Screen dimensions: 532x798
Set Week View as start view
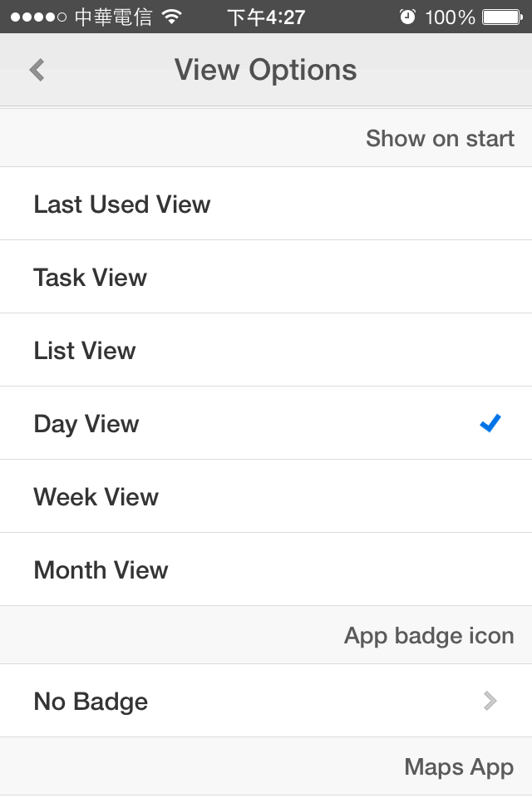96,497
